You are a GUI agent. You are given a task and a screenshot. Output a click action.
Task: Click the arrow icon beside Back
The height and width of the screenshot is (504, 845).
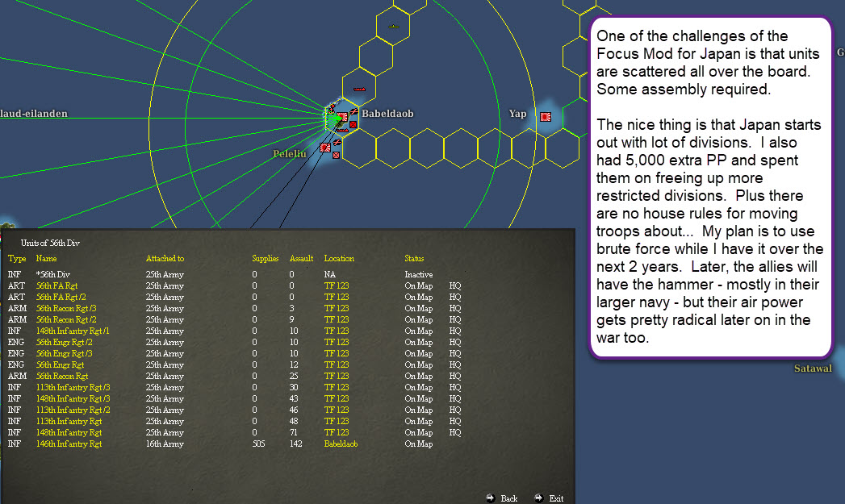click(x=491, y=498)
